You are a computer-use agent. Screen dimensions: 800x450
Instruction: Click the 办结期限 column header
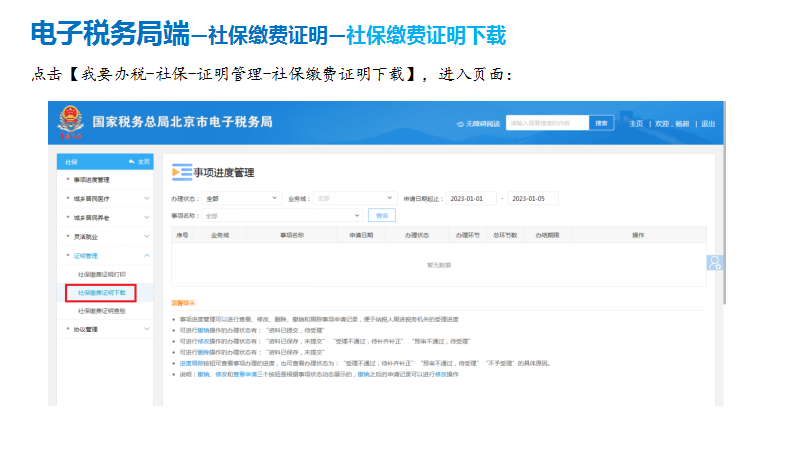click(547, 235)
